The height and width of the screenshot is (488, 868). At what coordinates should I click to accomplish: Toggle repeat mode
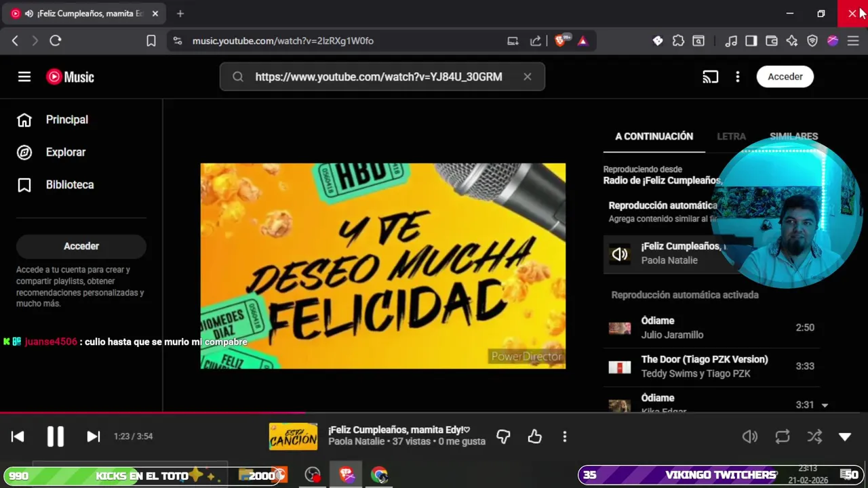click(x=783, y=436)
